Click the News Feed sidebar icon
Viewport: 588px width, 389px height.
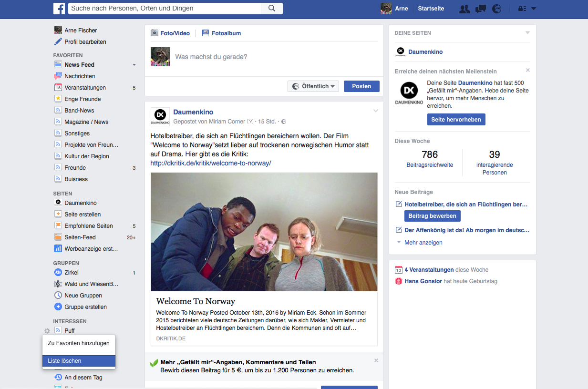point(58,65)
